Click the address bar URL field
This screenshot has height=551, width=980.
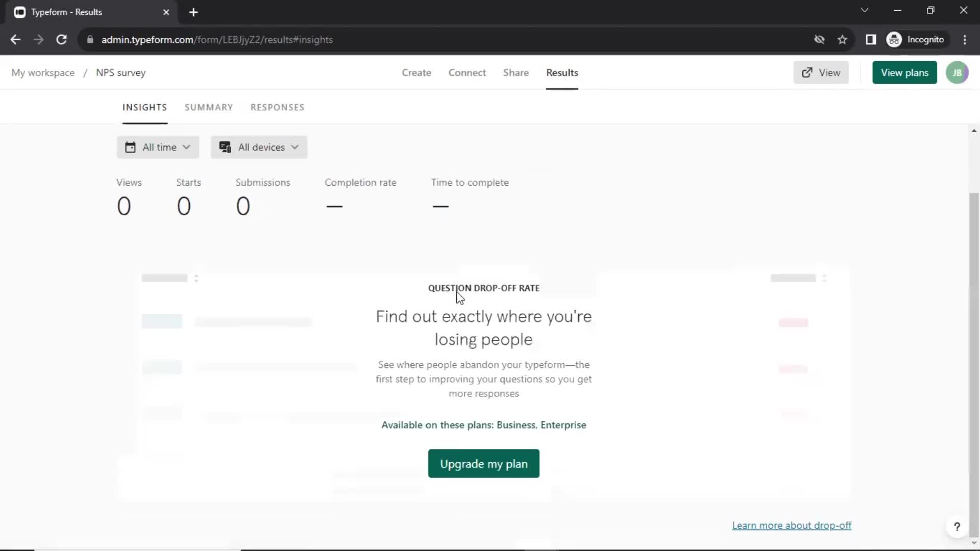[x=449, y=39]
